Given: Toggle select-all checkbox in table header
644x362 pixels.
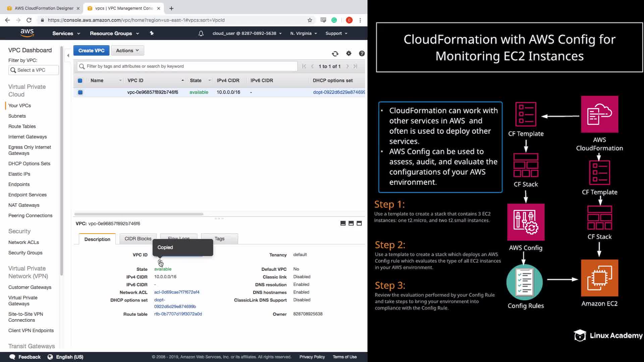Looking at the screenshot, I should tap(80, 80).
